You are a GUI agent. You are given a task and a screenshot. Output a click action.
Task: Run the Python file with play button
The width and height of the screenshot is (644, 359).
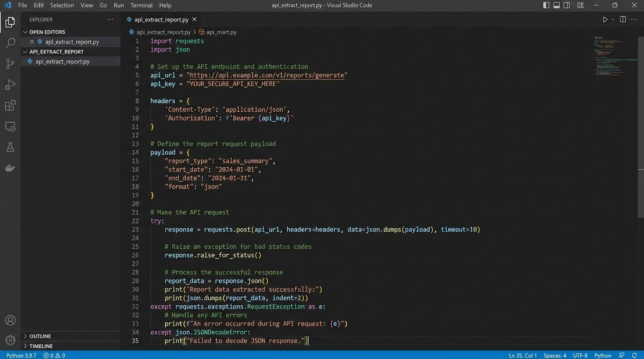(605, 20)
